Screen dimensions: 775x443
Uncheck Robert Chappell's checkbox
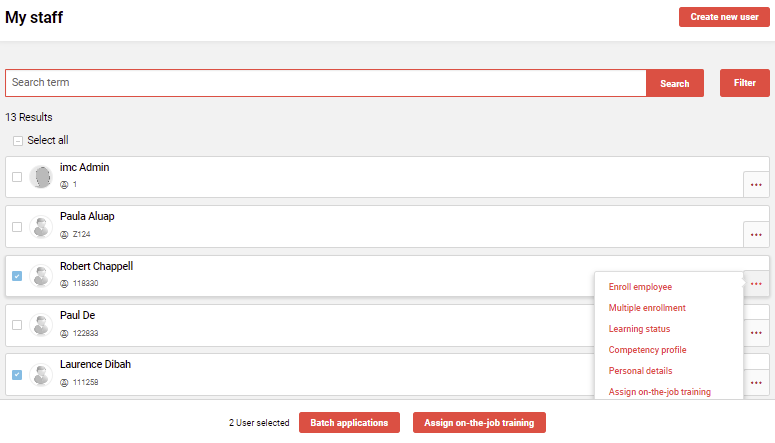click(17, 276)
